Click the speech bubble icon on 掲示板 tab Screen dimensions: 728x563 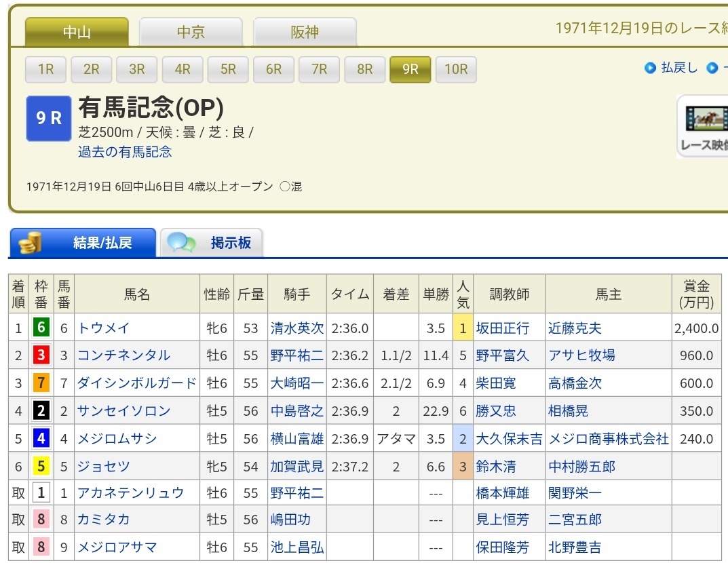[181, 242]
